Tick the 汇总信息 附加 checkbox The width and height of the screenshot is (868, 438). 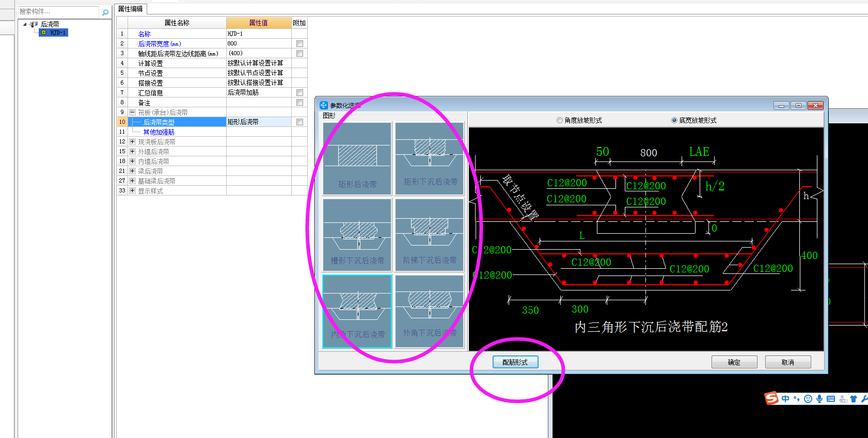pyautogui.click(x=299, y=93)
